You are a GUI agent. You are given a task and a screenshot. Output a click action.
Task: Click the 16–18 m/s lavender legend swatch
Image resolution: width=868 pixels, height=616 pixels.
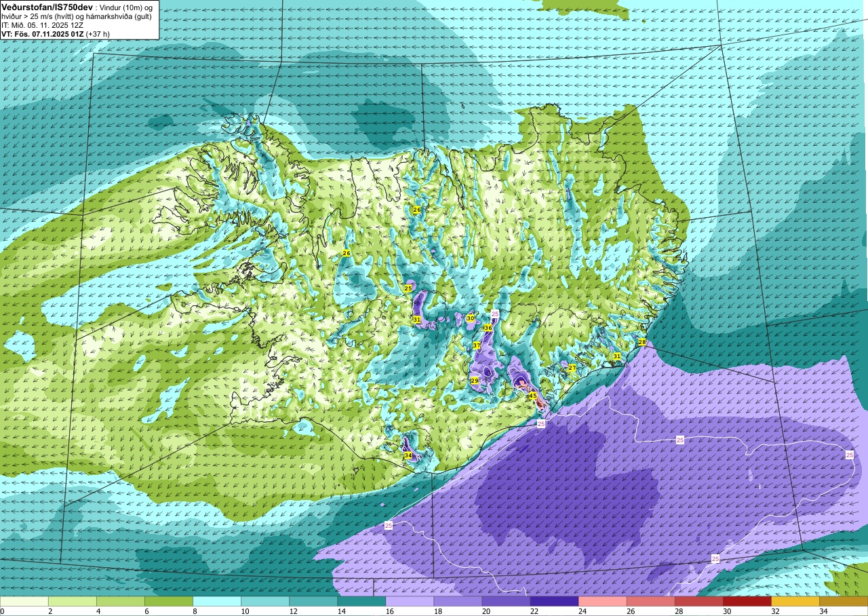410,601
